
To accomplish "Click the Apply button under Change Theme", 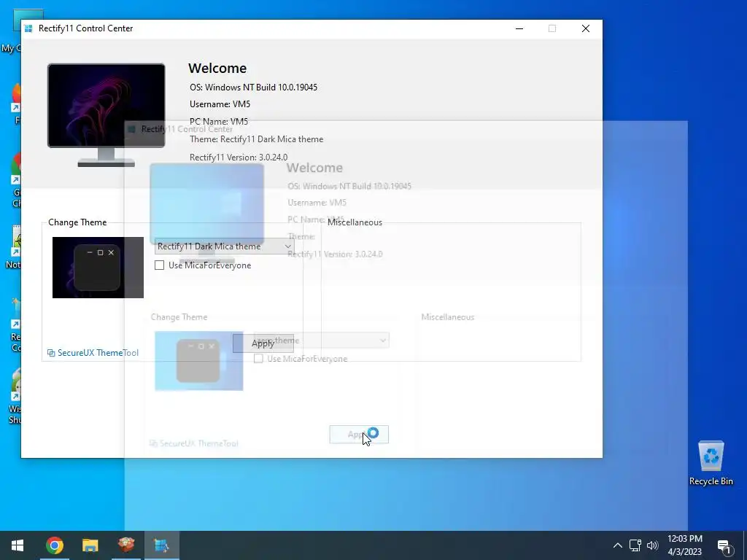I will tap(263, 343).
